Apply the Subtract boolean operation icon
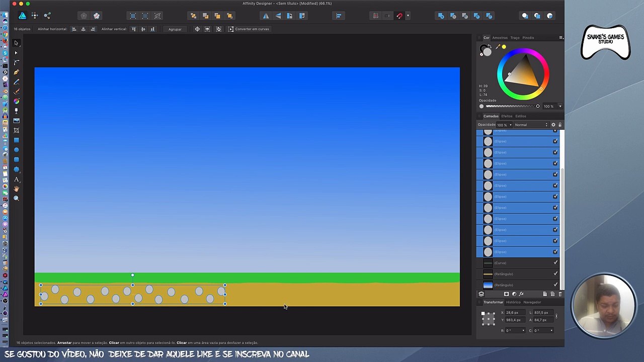The width and height of the screenshot is (644, 362). coord(453,16)
